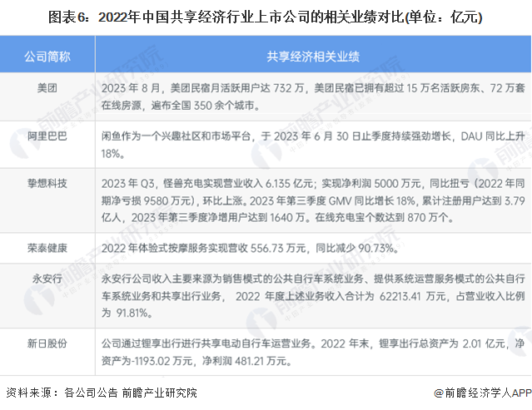Click the 锂享出行 total assets description cell
The width and height of the screenshot is (532, 410).
[313, 352]
